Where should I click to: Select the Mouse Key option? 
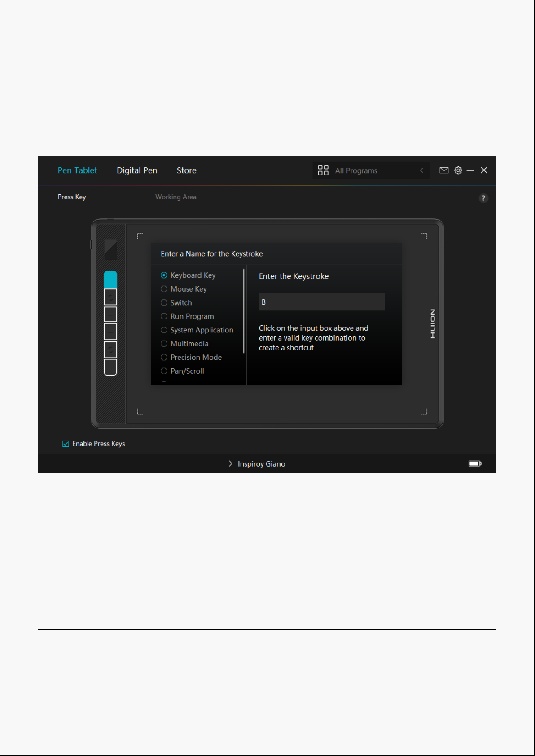184,289
